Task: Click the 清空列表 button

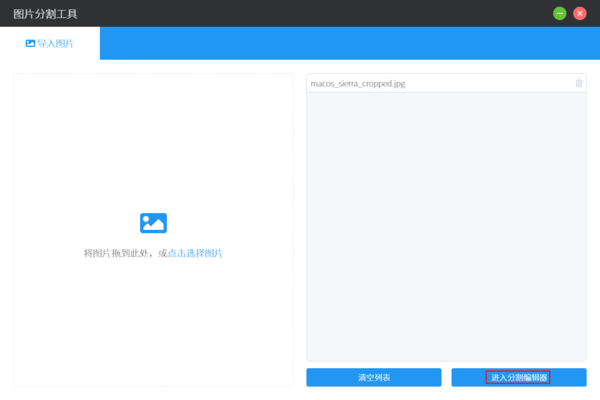Action: [374, 377]
